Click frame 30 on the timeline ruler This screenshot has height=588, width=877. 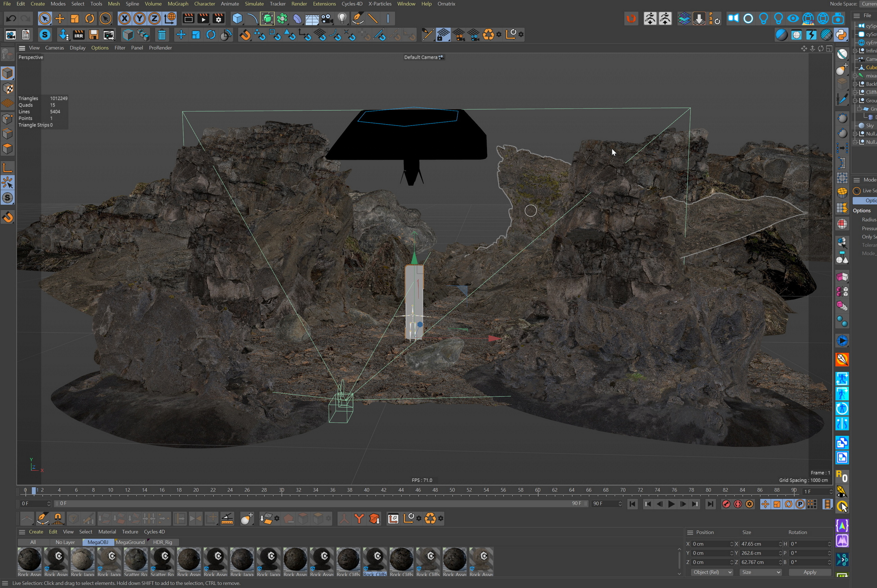click(x=281, y=490)
